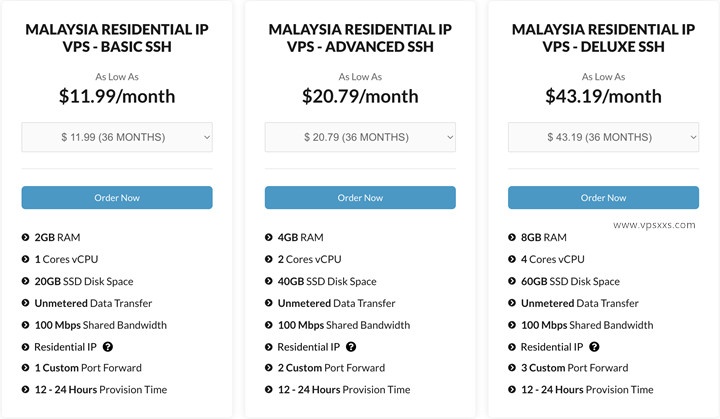Click the Residential IP help icon in Basic plan
The width and height of the screenshot is (720, 419).
pyautogui.click(x=108, y=347)
